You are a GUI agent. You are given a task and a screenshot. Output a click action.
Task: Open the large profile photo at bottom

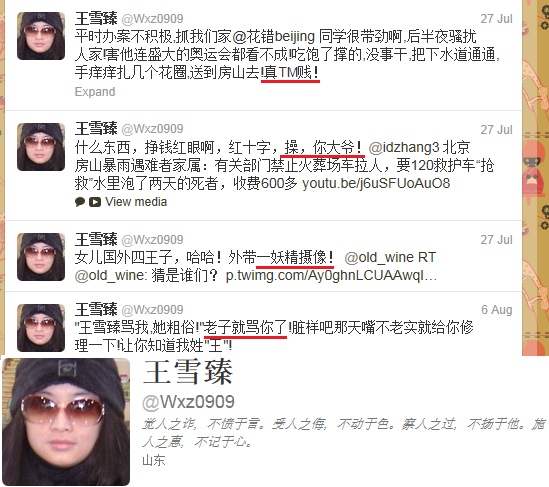66,422
